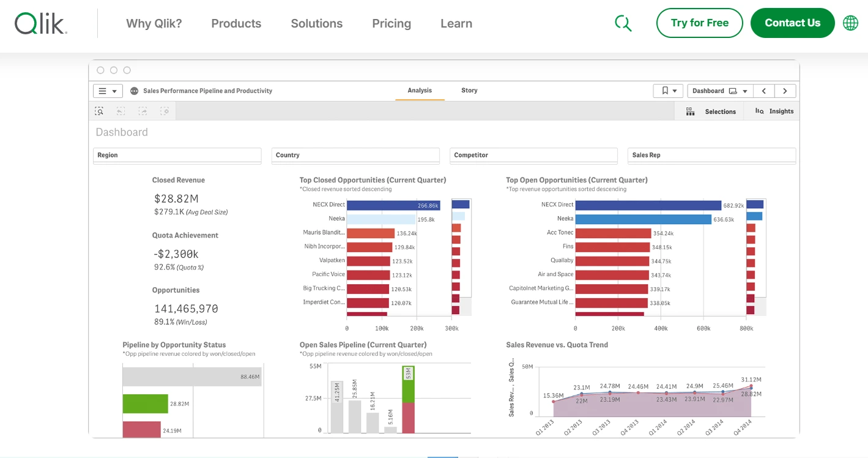Open the site search magnifier

623,23
